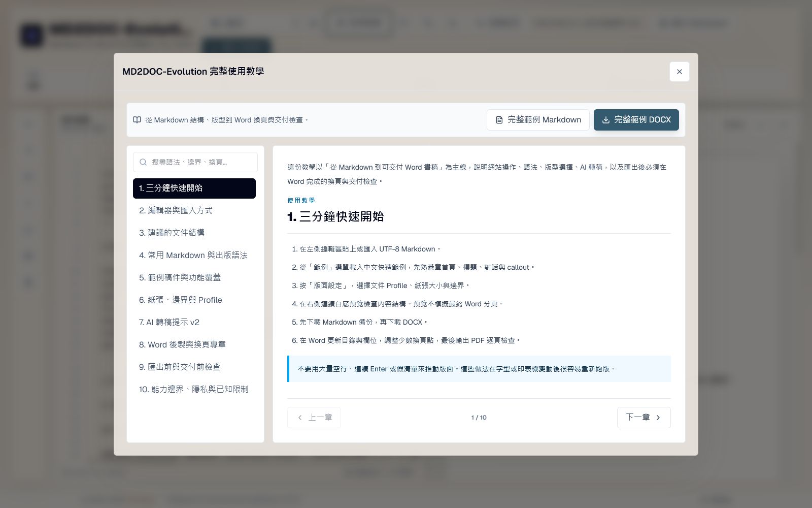Click the download icon on DOCX button
The height and width of the screenshot is (508, 812).
pos(606,120)
